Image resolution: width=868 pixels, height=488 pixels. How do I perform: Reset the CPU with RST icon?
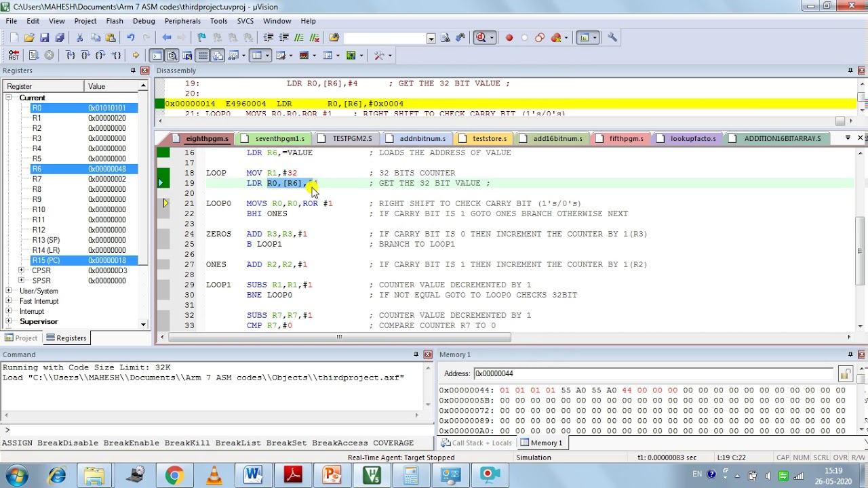tap(14, 56)
